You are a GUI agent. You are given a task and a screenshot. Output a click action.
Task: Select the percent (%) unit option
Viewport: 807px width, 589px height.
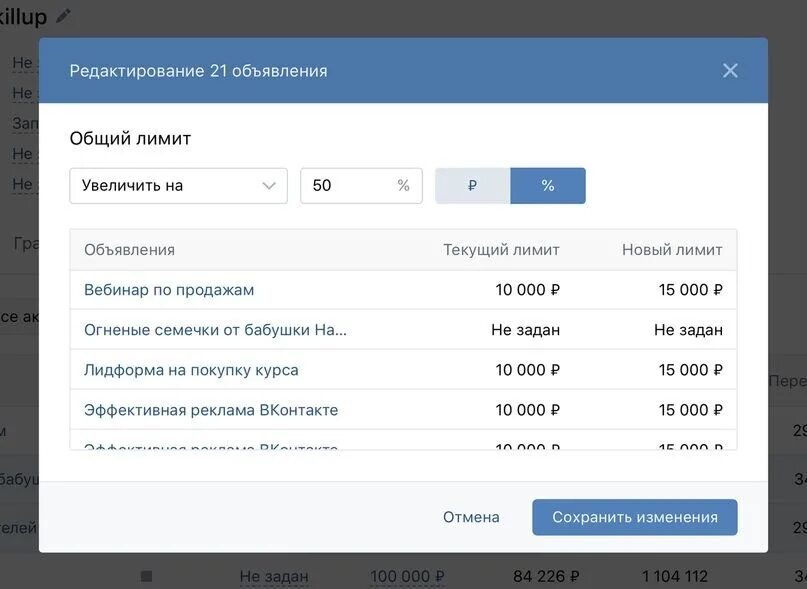[x=547, y=185]
